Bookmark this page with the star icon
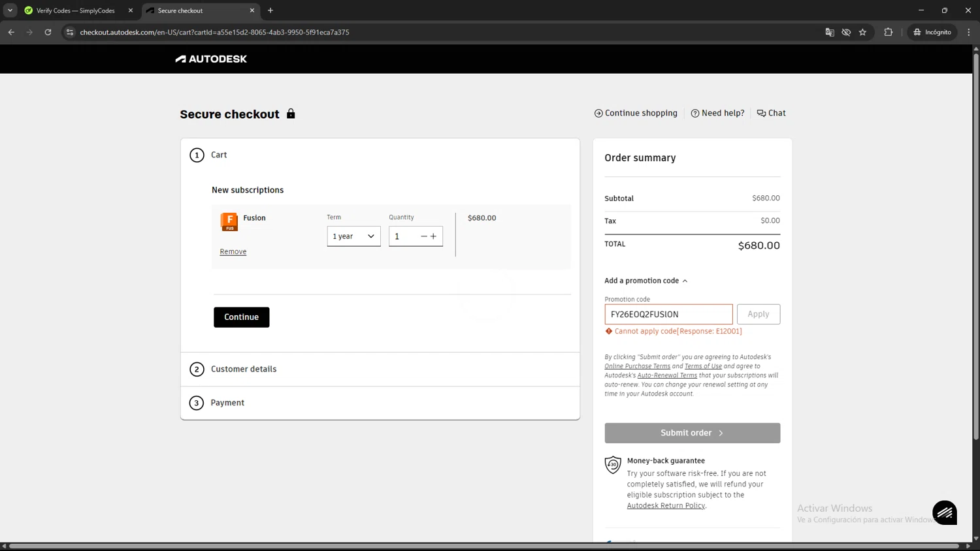Image resolution: width=980 pixels, height=551 pixels. 862,32
